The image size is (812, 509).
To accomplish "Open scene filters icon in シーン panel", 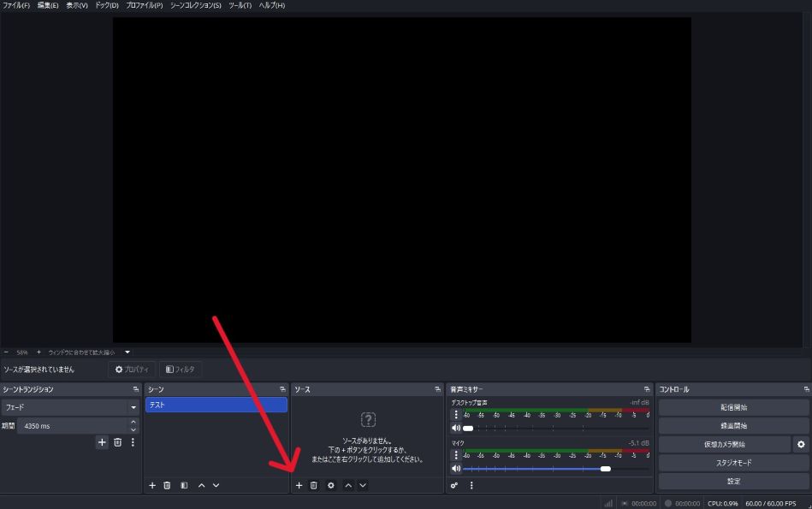I will pyautogui.click(x=184, y=485).
